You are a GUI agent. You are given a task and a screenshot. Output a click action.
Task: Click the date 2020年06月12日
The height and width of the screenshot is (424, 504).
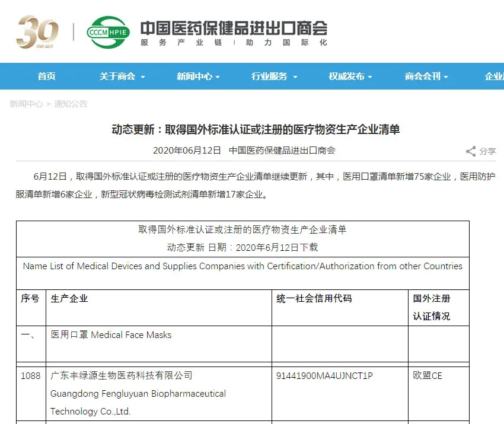[187, 151]
